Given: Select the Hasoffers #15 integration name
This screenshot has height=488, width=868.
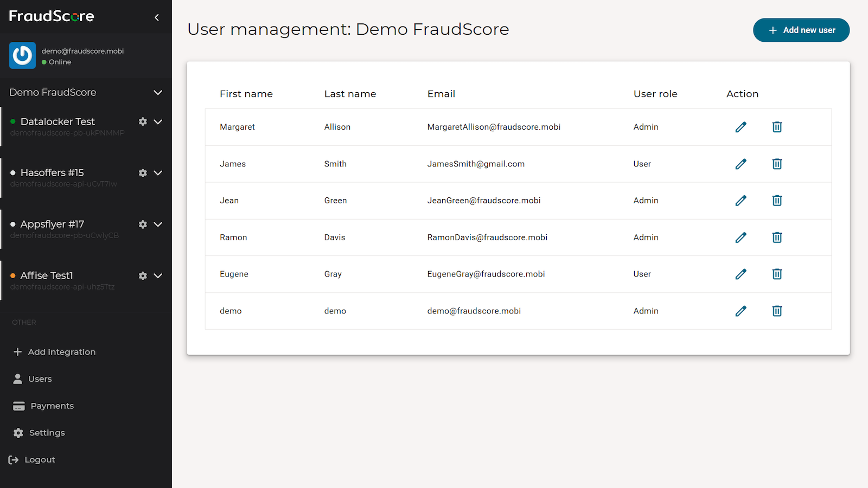Looking at the screenshot, I should tap(52, 173).
